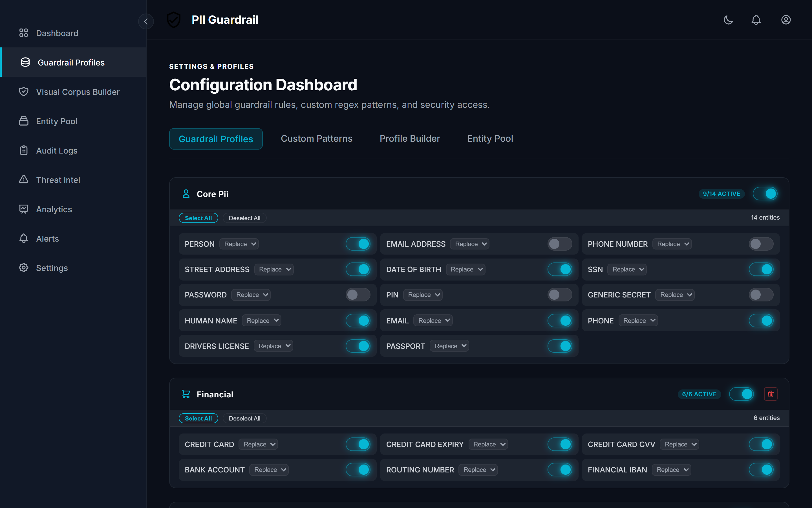
Task: Expand the DATE OF BIRTH action dropdown
Action: 465,270
